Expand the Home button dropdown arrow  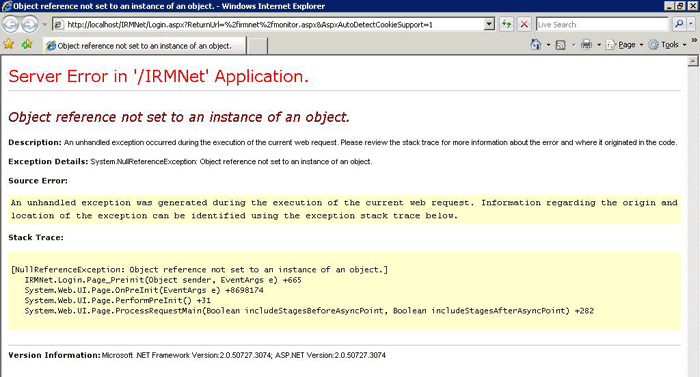548,45
